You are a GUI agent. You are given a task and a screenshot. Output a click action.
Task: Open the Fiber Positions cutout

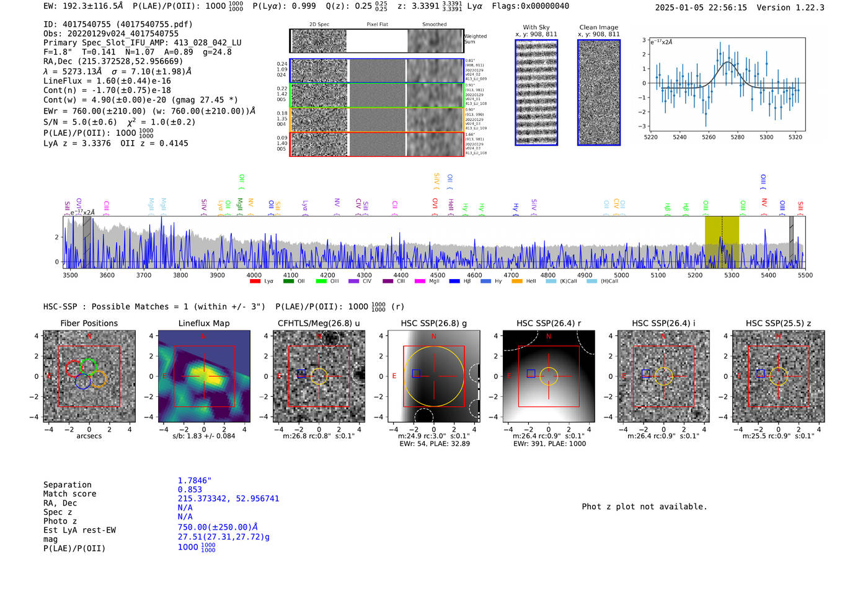click(x=89, y=376)
